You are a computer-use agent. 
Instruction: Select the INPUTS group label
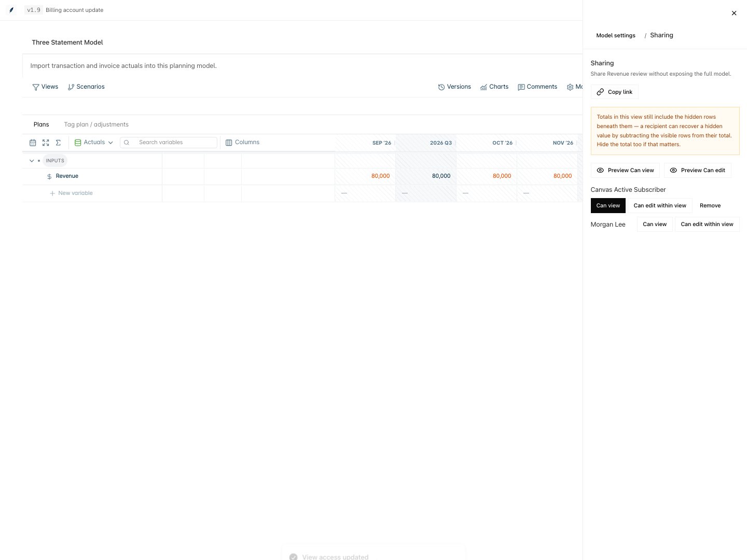click(55, 161)
